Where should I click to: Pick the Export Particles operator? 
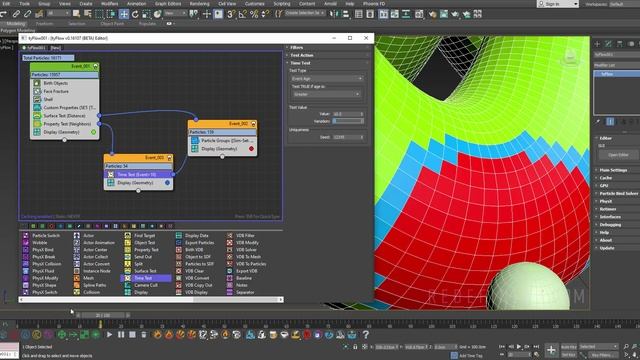(195, 242)
